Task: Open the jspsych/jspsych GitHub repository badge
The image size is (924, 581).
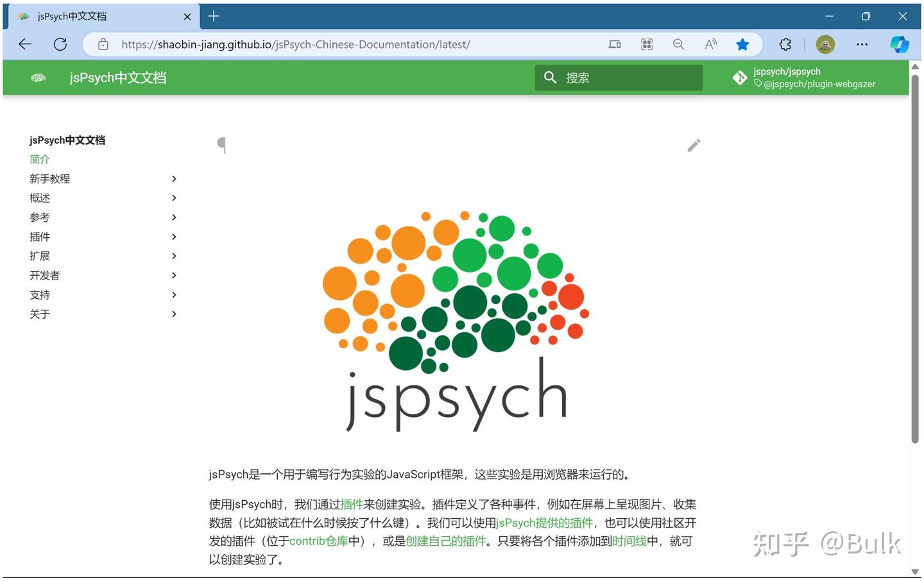Action: point(802,77)
